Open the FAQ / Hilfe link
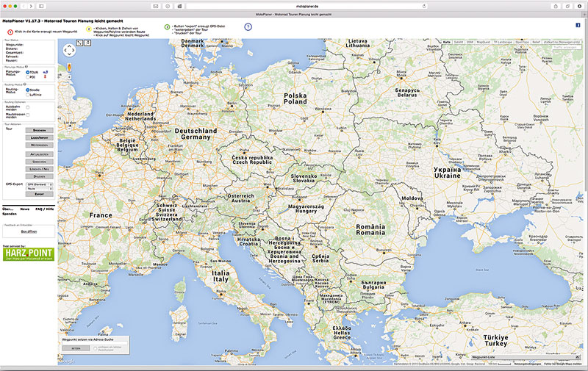Screen dimensions: 588x371 [x=45, y=209]
